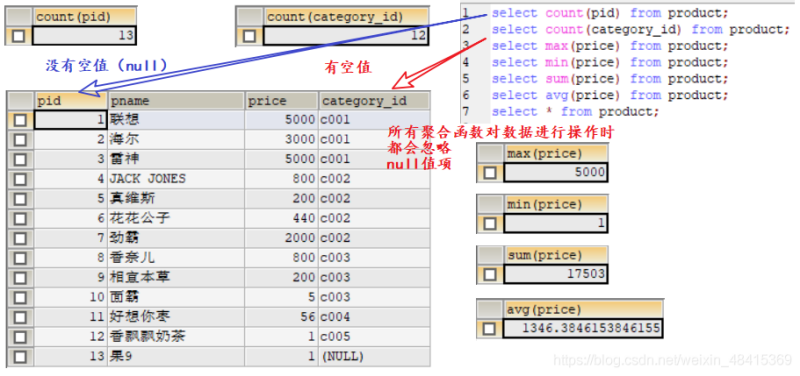
Task: Select the pid cell with value 10
Action: pos(71,297)
